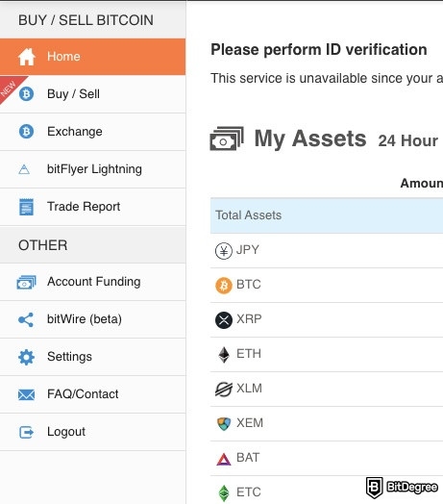The image size is (443, 504).
Task: View the Trade Report page
Action: point(92,207)
